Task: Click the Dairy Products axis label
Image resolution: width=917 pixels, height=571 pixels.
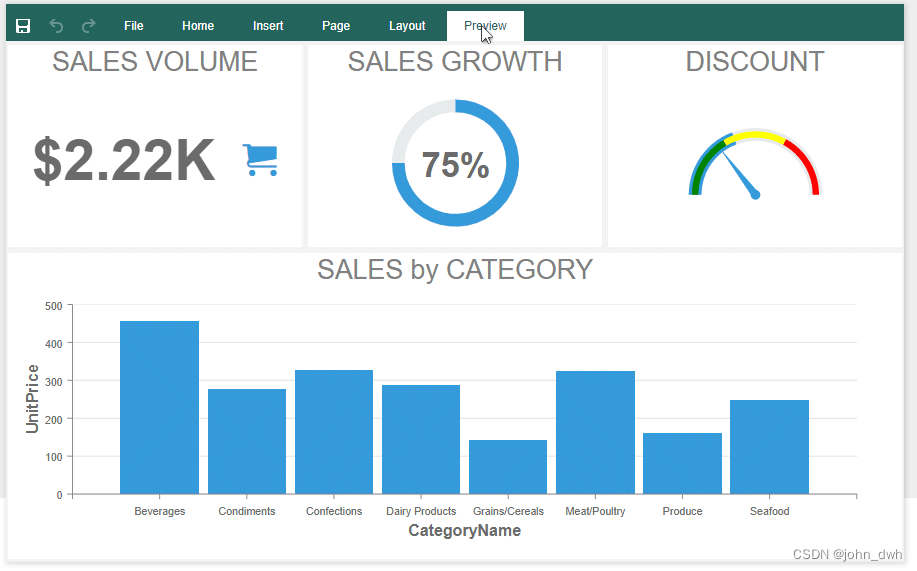Action: [x=421, y=511]
